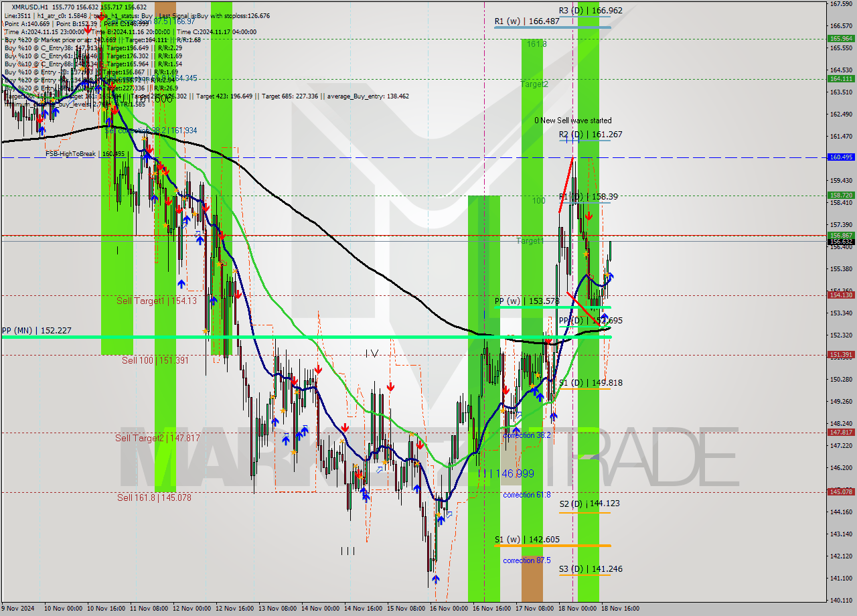Select the R3 (D) | 166.962 resistance label
The image size is (857, 616).
click(x=591, y=10)
